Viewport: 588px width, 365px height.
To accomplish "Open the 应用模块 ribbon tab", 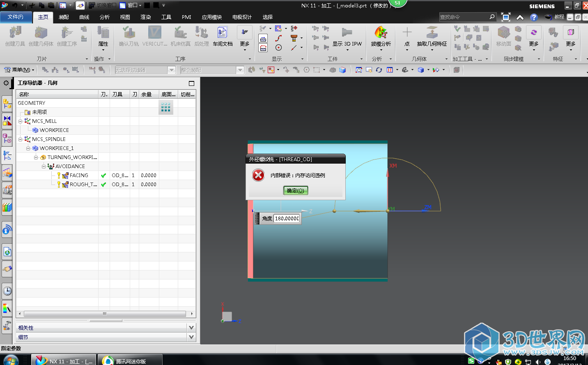I will pyautogui.click(x=212, y=17).
